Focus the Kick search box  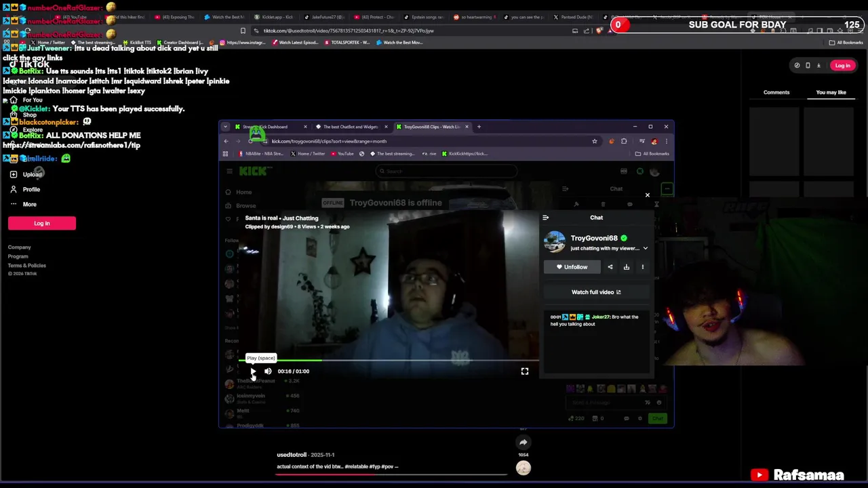[x=446, y=171]
